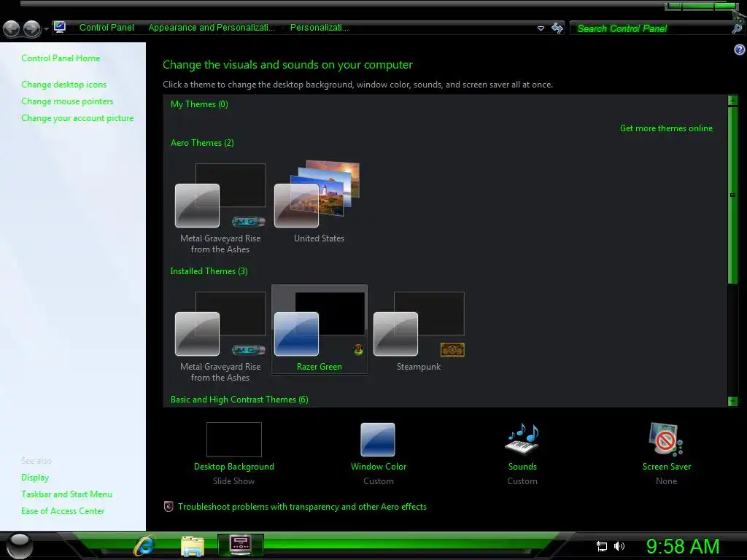
Task: Open Change mouse pointers link
Action: (67, 101)
